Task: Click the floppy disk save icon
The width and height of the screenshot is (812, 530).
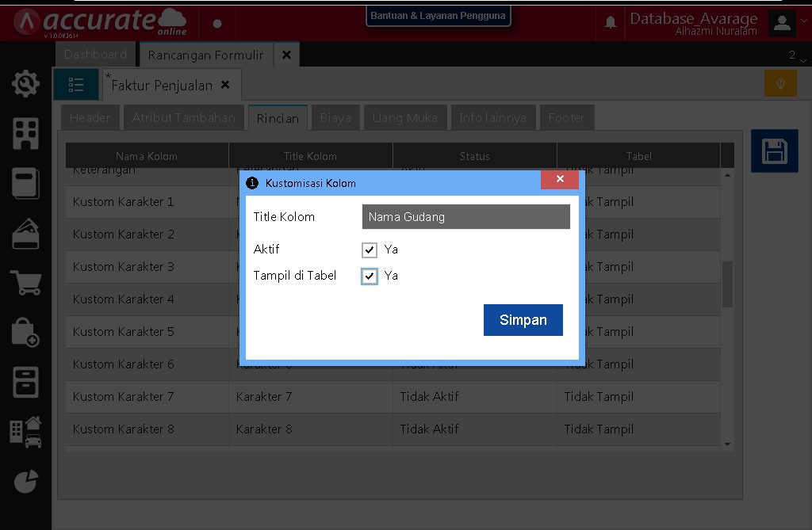Action: point(774,151)
